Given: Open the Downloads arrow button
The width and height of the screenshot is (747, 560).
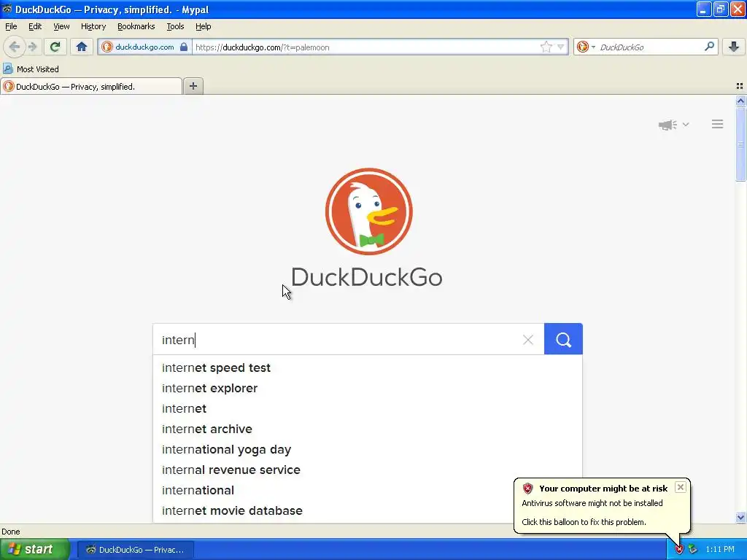Looking at the screenshot, I should 734,47.
